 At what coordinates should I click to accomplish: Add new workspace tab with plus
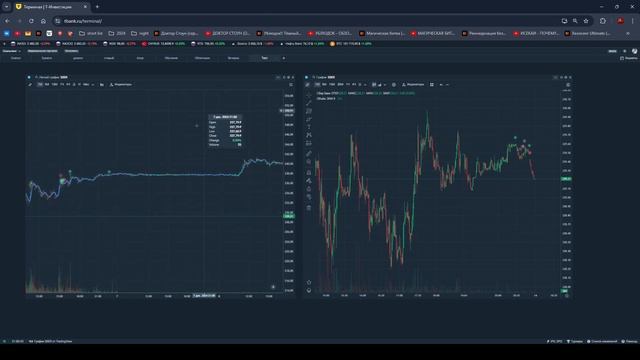point(284,58)
